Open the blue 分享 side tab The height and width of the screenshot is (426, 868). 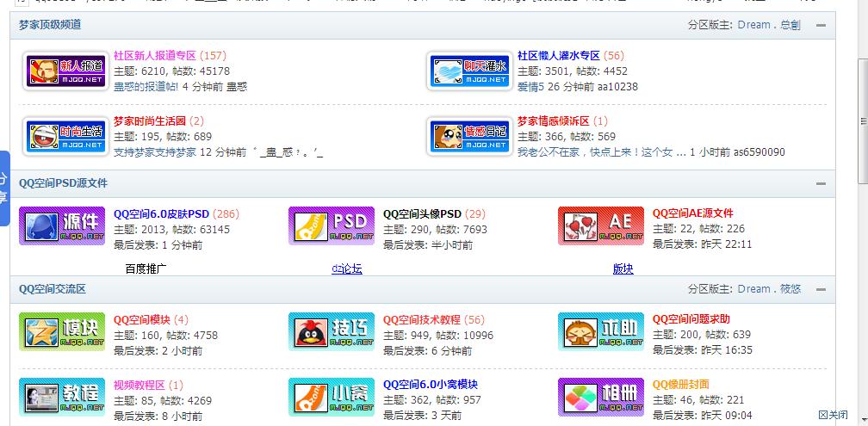(4, 188)
